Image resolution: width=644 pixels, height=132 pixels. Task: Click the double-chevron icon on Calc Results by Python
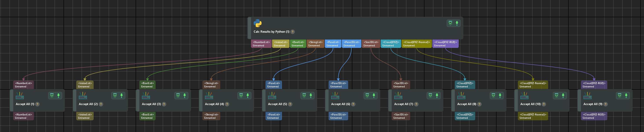[x=450, y=23]
